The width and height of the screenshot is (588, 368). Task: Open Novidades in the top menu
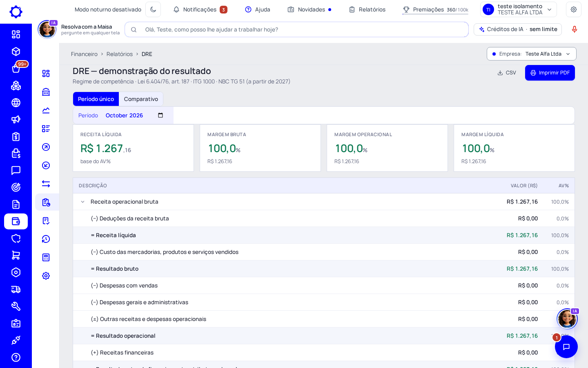(x=310, y=9)
